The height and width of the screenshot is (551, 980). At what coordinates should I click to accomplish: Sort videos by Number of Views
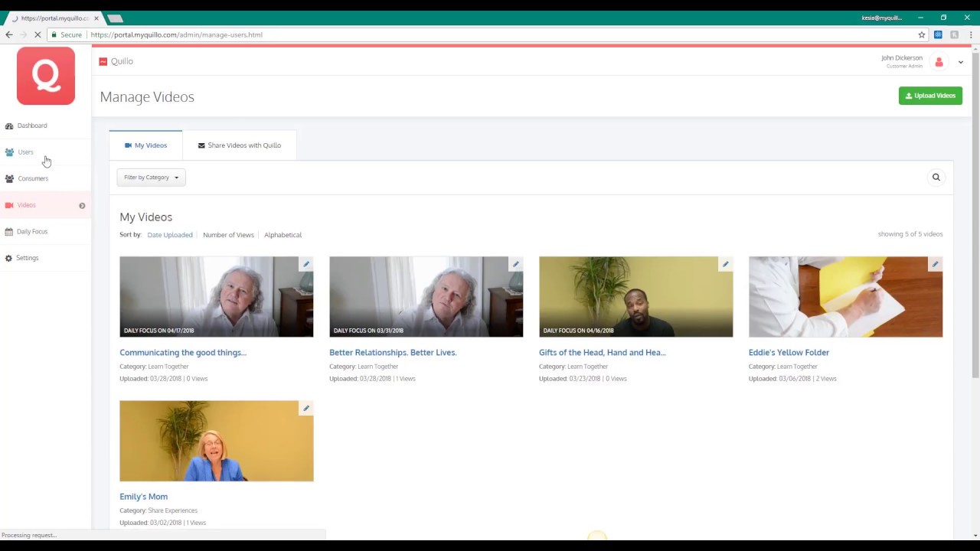pyautogui.click(x=228, y=235)
